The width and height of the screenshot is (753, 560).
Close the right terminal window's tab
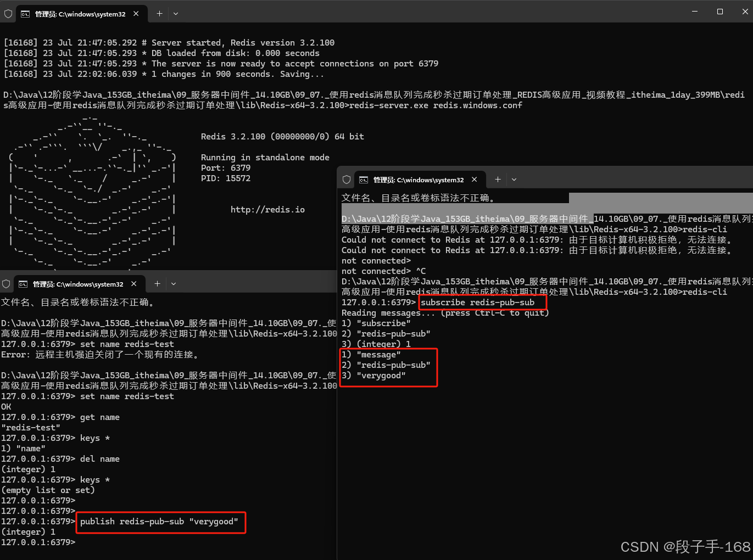click(475, 180)
